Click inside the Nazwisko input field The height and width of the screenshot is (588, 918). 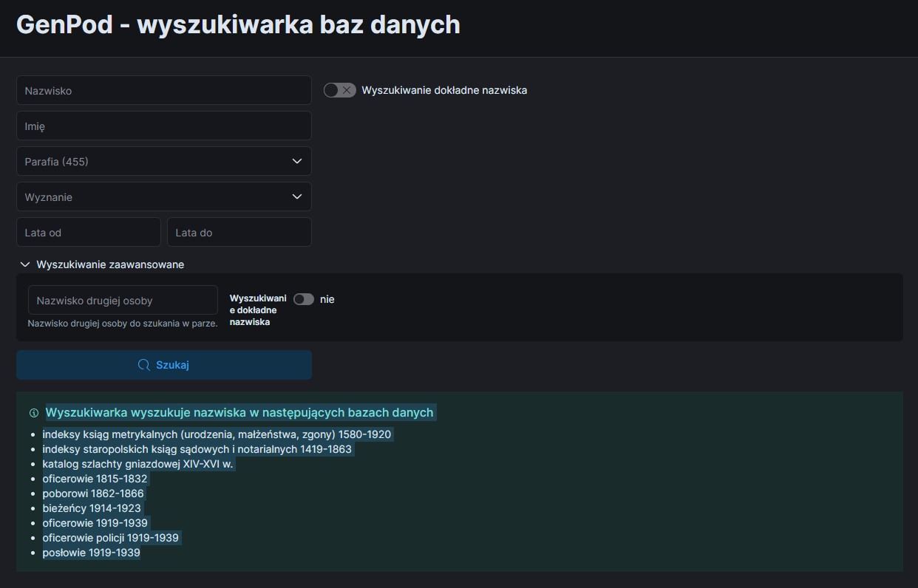[x=163, y=89]
